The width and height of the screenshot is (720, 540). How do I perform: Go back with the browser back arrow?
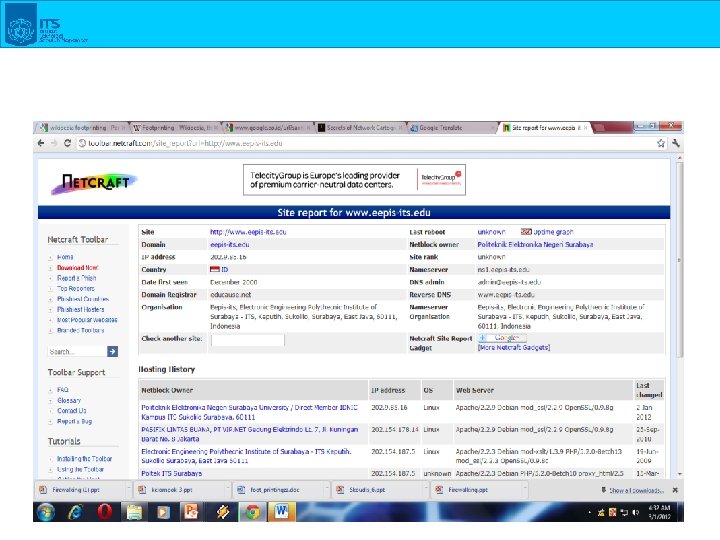pos(41,143)
